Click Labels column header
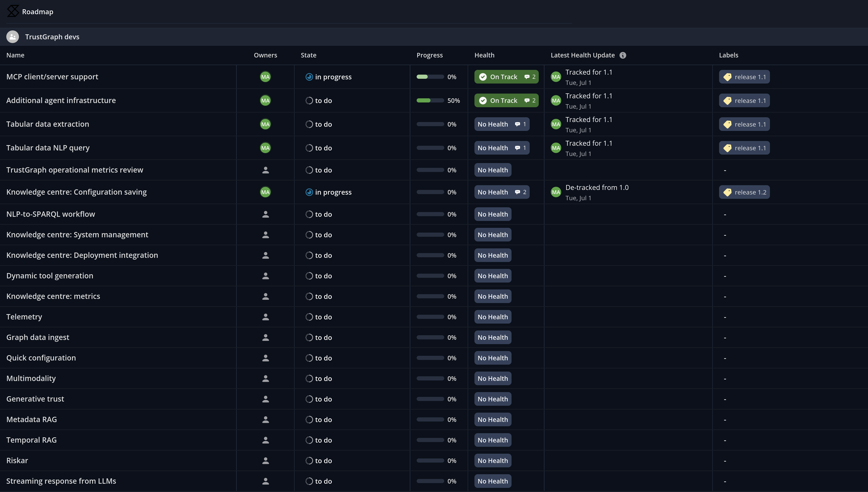 click(729, 55)
